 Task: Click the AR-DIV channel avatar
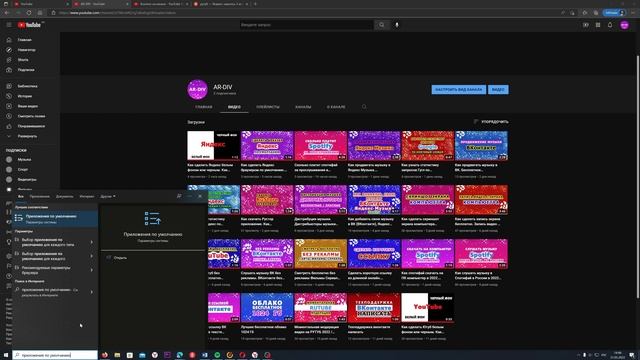click(x=198, y=89)
